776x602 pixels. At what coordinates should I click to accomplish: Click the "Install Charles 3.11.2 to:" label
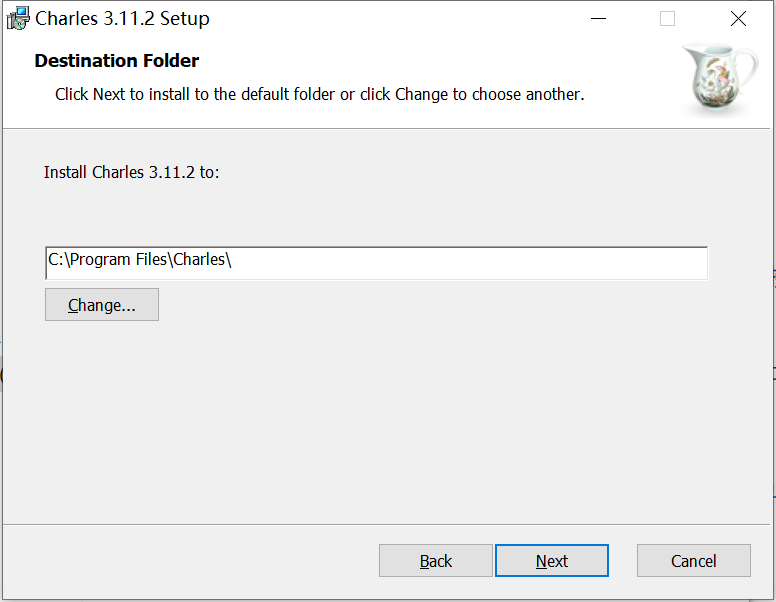(132, 172)
